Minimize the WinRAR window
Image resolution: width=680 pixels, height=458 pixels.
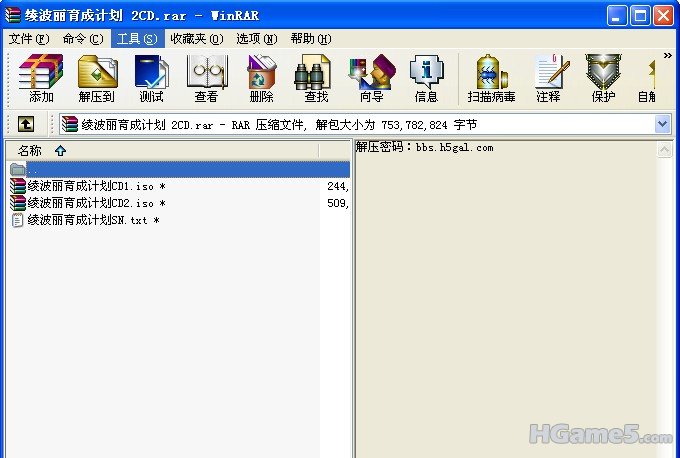click(616, 16)
